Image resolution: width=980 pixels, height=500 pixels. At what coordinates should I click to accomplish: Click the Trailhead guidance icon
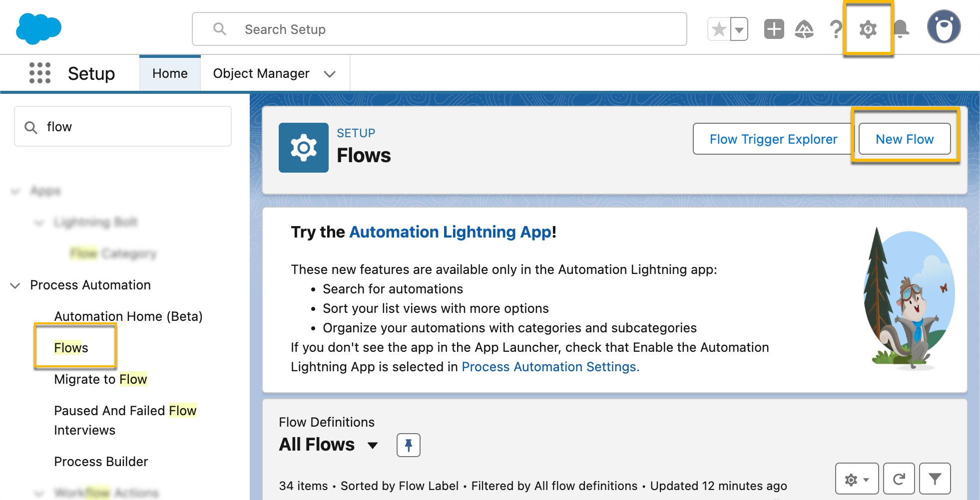(x=804, y=29)
